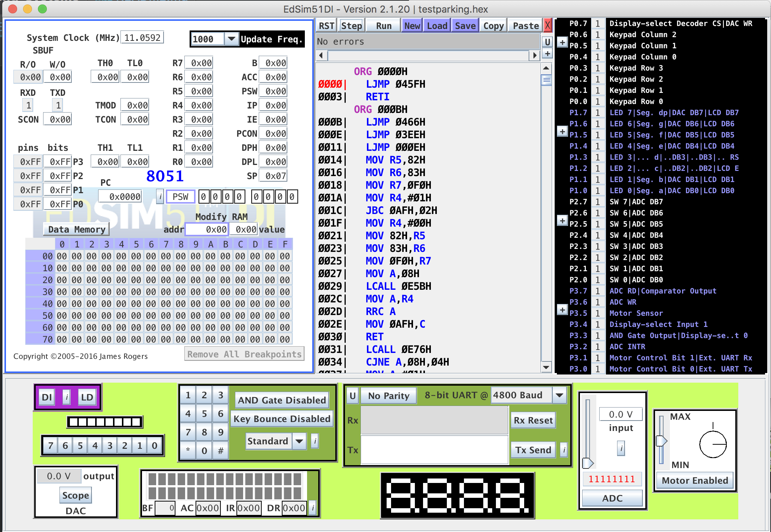Click the info icon beside Tx Send

[x=564, y=450]
